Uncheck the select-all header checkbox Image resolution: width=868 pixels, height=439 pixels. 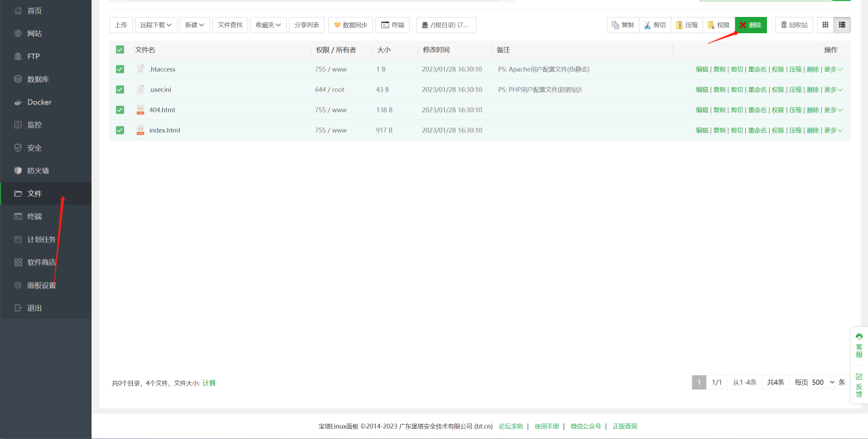[120, 50]
